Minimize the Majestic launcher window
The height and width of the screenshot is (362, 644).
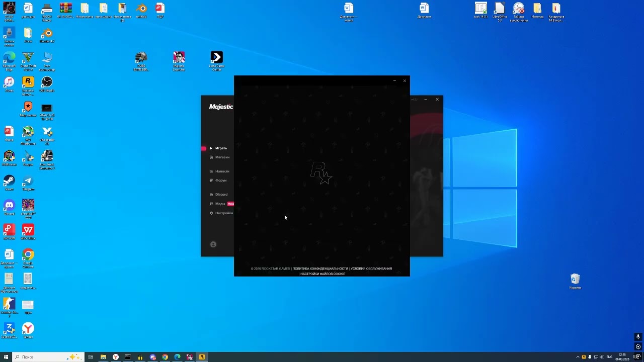[x=426, y=99]
